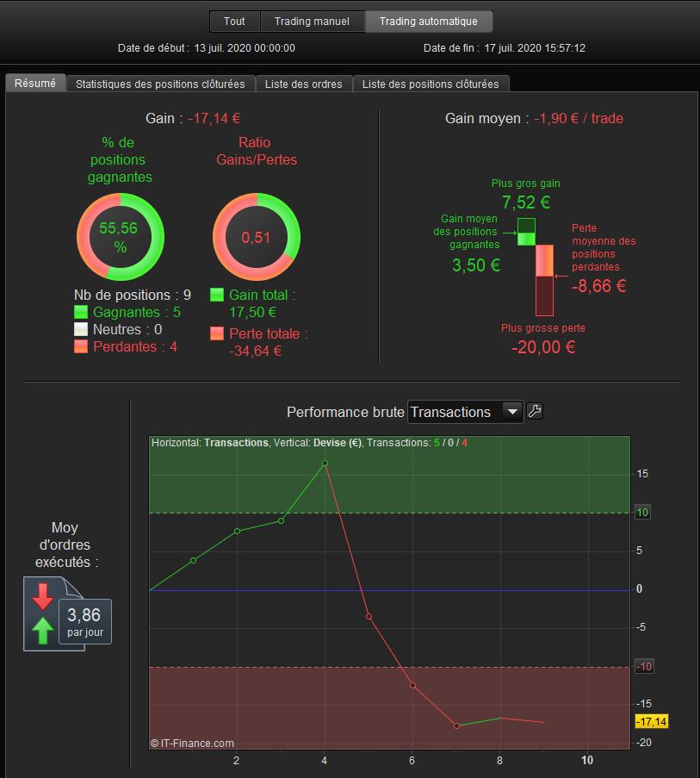Open chart settings wrench icon
The image size is (700, 778).
pos(535,411)
